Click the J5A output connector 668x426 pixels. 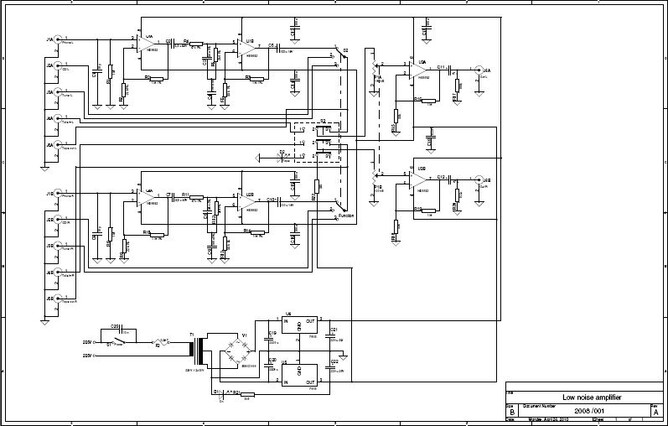tap(479, 70)
